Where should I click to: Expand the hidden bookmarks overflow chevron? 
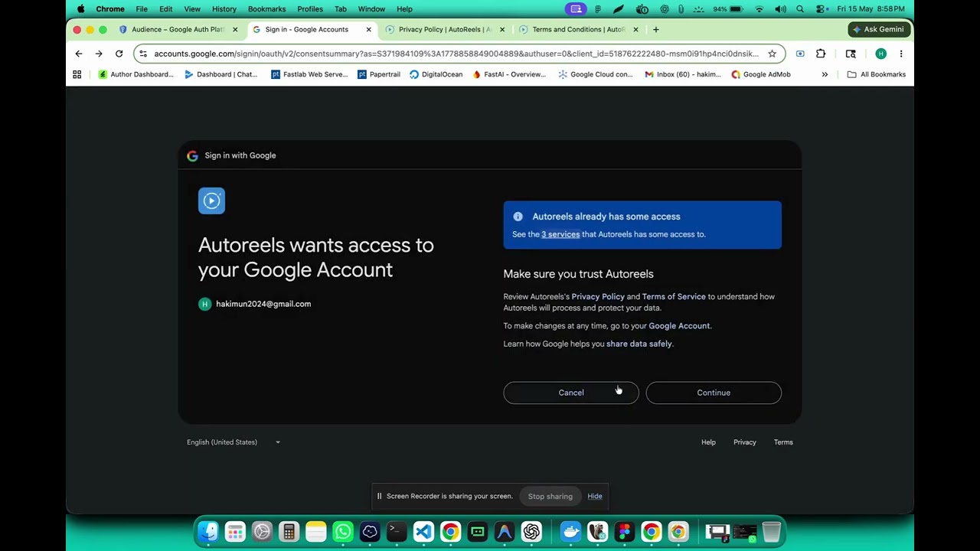tap(825, 74)
